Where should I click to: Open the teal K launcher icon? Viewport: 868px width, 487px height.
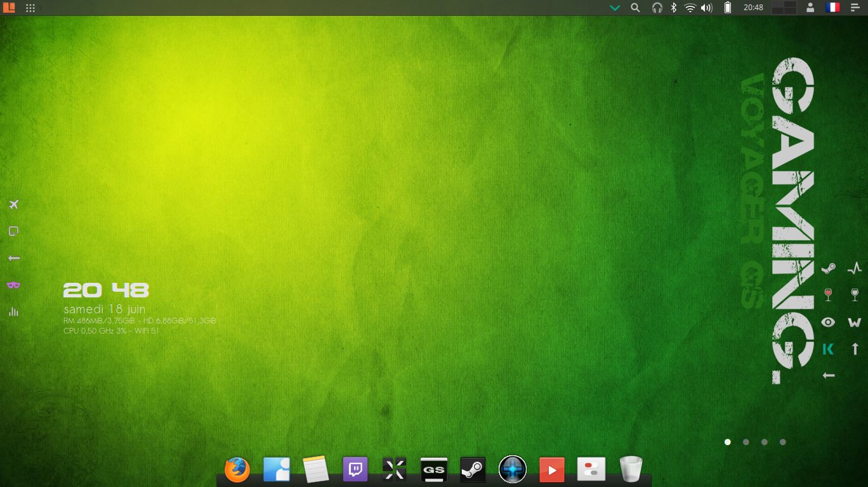tap(828, 349)
